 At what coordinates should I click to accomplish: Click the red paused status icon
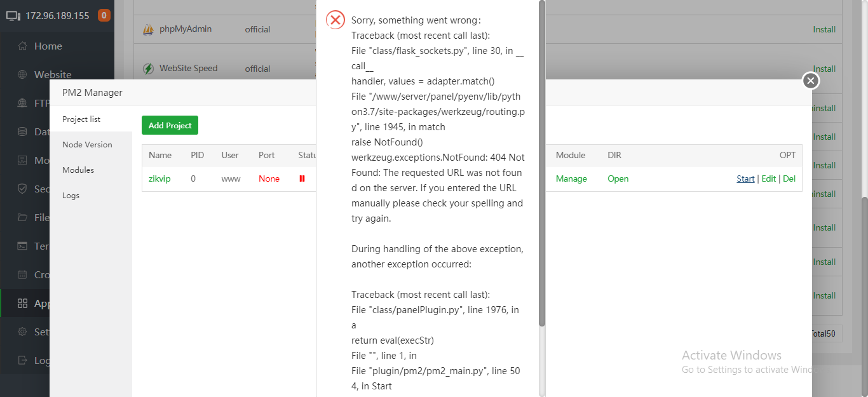(x=302, y=179)
